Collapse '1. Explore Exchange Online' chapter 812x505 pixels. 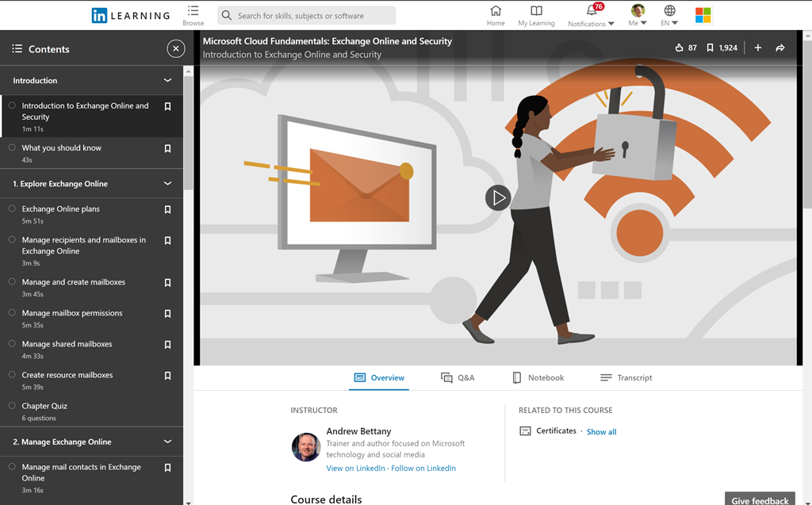[167, 184]
